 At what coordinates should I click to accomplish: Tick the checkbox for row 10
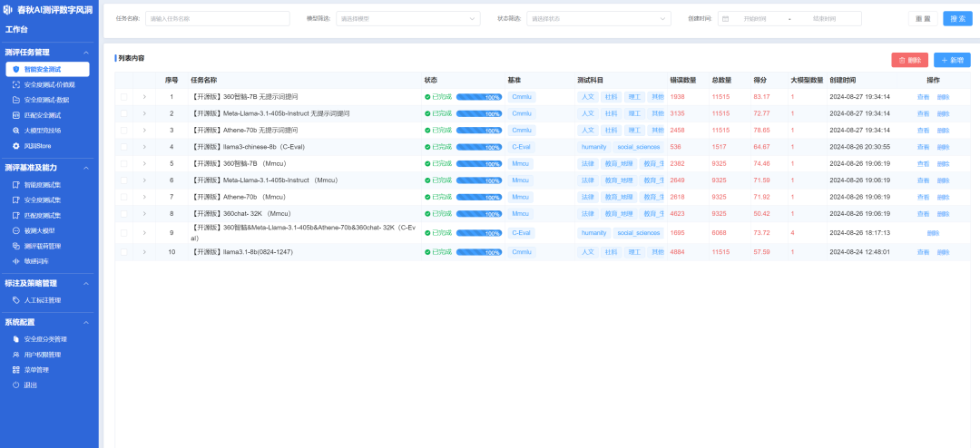(x=124, y=252)
